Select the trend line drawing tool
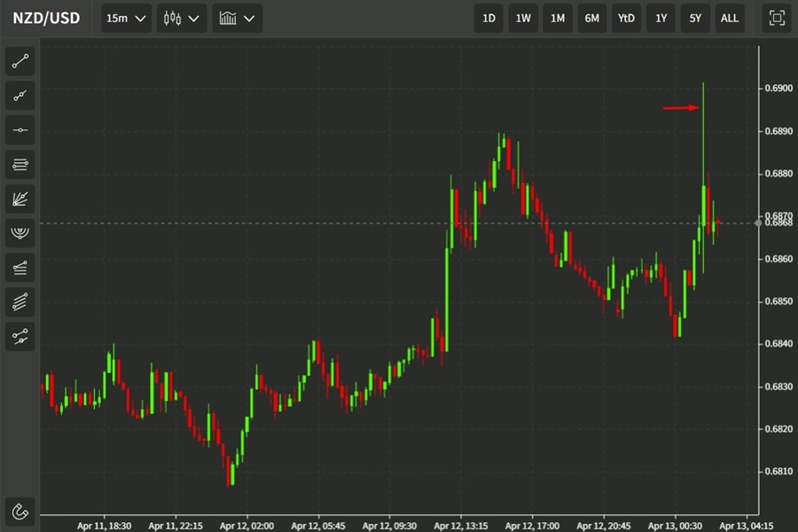Screen dimensions: 798x532 20,62
